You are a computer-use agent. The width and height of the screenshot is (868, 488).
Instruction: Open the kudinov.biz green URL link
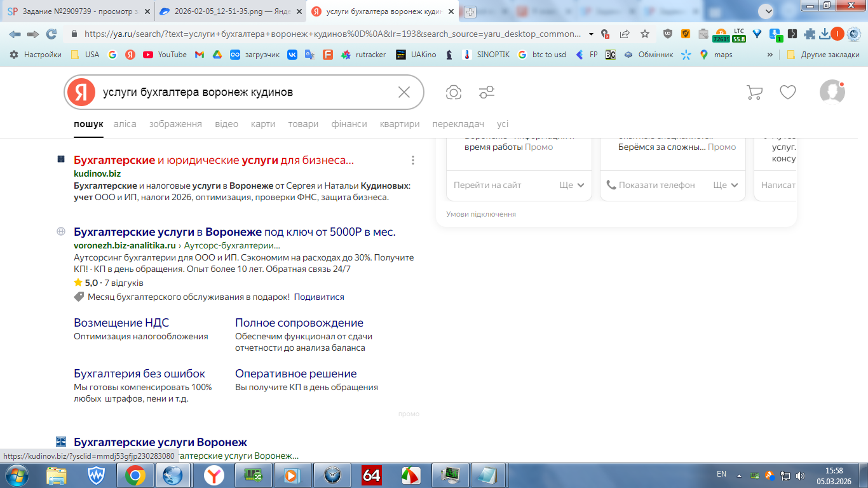pyautogui.click(x=97, y=173)
